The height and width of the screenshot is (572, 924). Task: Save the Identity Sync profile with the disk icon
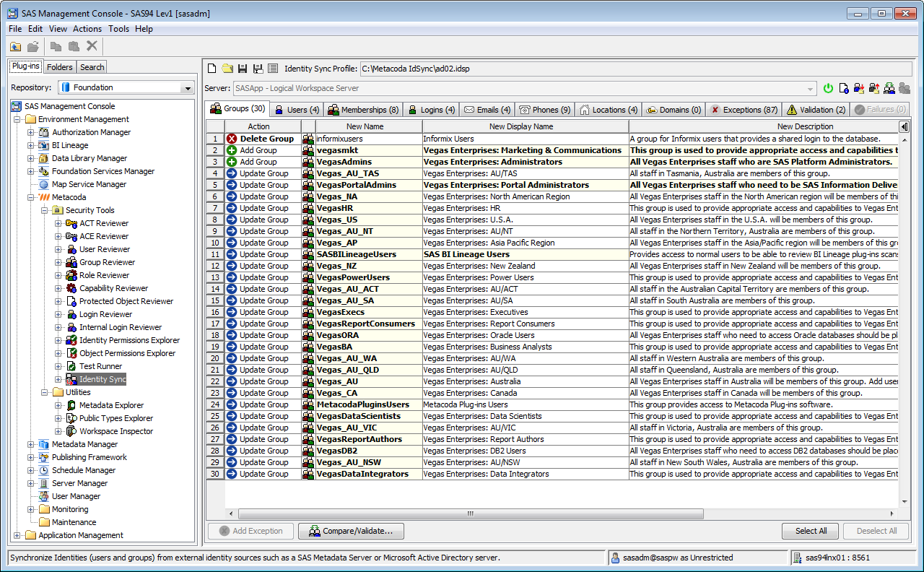pyautogui.click(x=243, y=69)
